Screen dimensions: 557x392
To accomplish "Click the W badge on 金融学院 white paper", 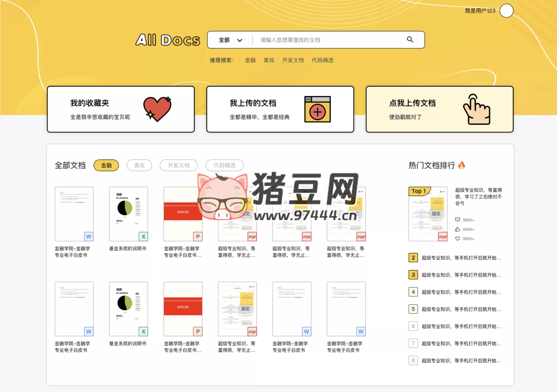I will coord(89,237).
